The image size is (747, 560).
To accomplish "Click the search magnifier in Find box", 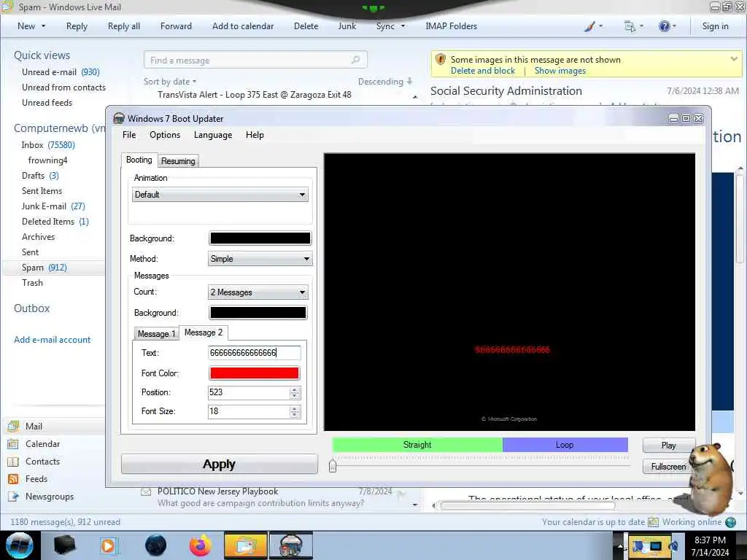I will pyautogui.click(x=355, y=60).
